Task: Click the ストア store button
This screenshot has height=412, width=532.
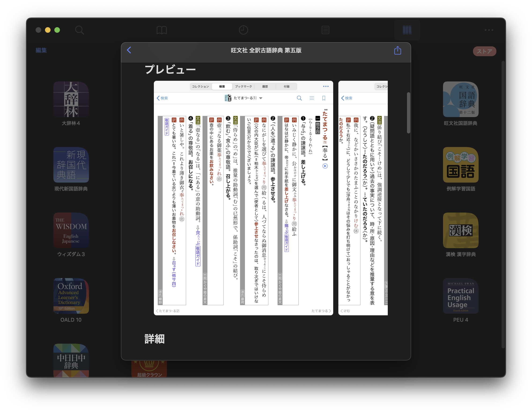Action: (484, 51)
